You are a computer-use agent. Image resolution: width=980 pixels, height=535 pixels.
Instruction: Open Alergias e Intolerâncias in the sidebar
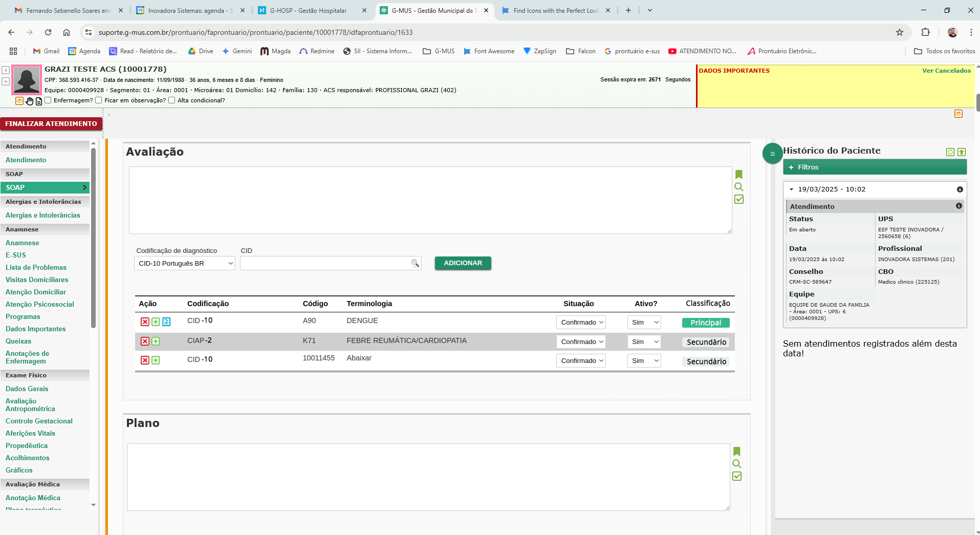43,216
